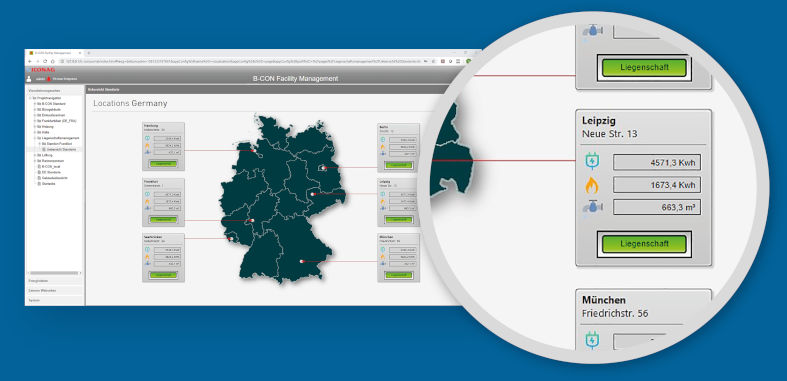Screen dimensions: 787x381
Task: Click the green Liegenschaft button in Leipzig panel
Action: pyautogui.click(x=644, y=244)
